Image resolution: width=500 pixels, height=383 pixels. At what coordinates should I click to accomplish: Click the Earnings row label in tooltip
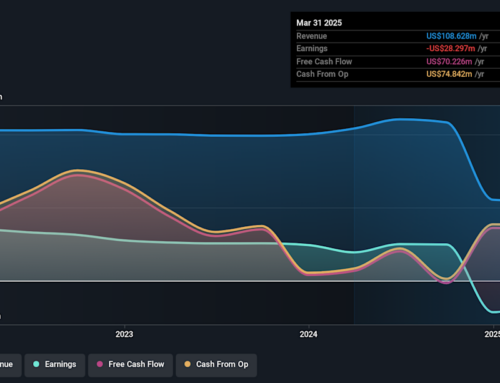coord(312,49)
